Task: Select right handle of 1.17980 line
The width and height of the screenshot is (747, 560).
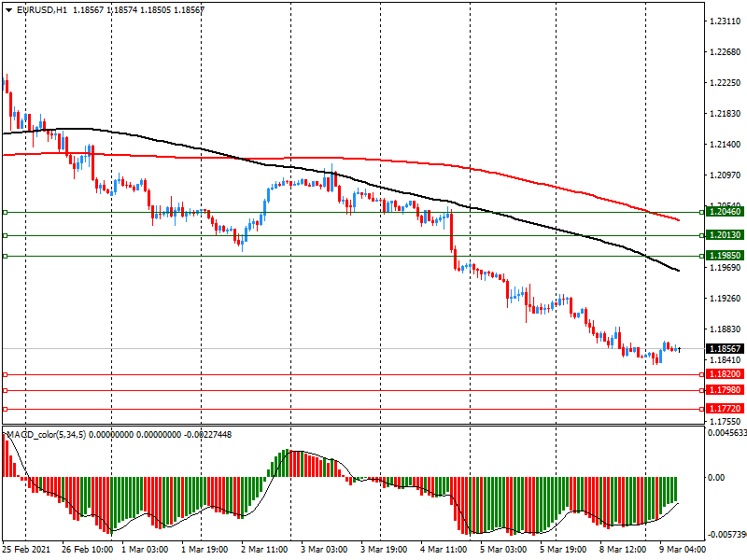Action: click(702, 390)
